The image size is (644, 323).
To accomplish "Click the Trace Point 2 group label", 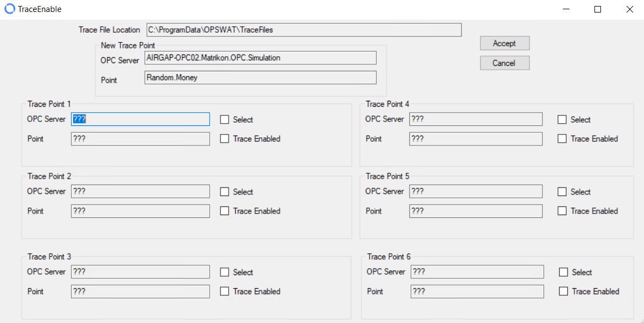I will [50, 176].
